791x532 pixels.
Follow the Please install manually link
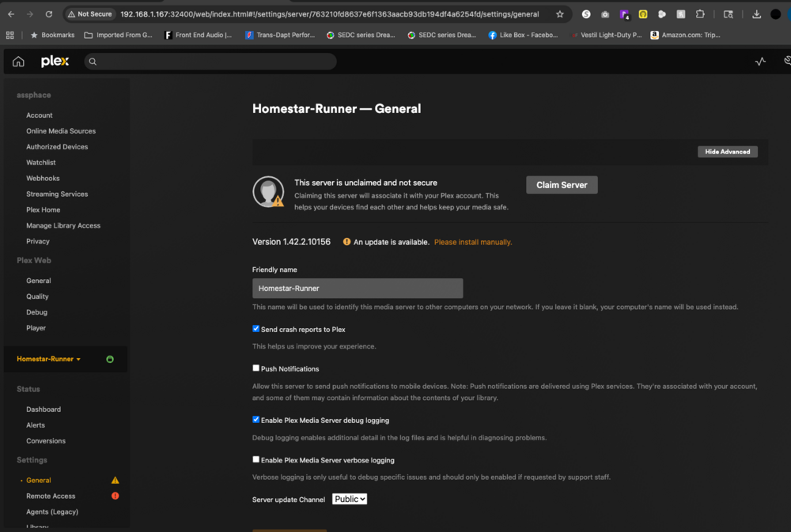[x=473, y=242]
